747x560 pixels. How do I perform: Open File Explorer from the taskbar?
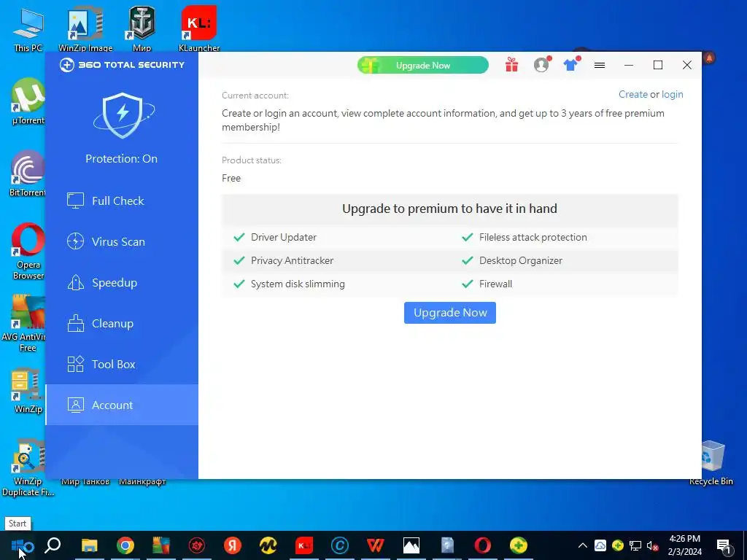[89, 545]
